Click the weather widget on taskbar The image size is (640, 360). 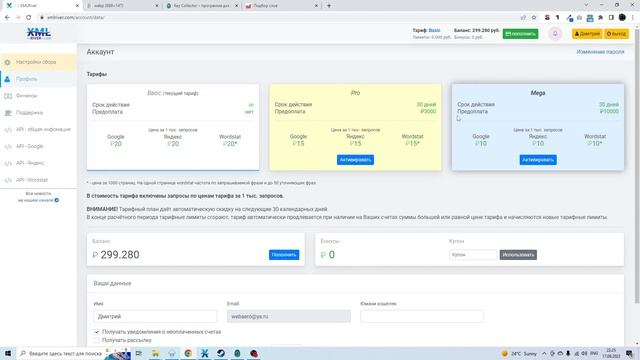click(519, 353)
